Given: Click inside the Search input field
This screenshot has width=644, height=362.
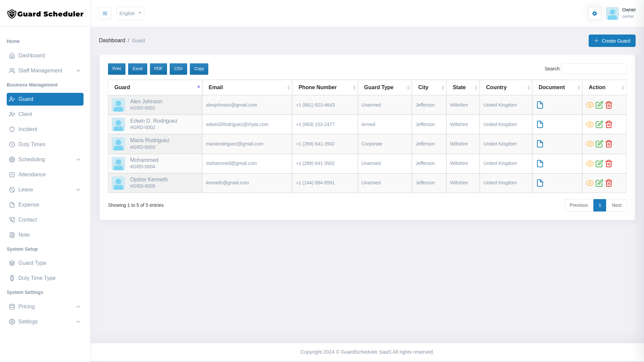Looking at the screenshot, I should (594, 69).
